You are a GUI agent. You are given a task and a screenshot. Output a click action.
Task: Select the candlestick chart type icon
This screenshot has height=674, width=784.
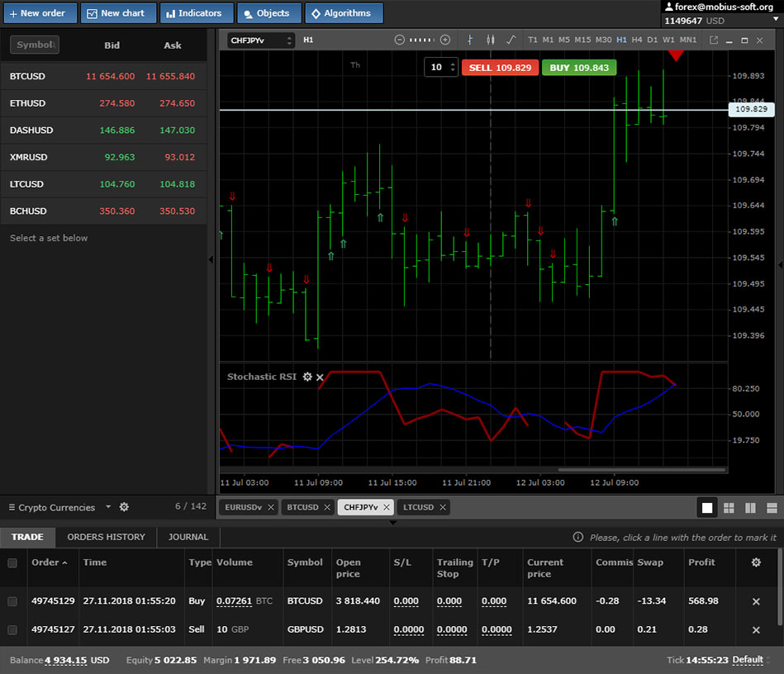[x=490, y=40]
